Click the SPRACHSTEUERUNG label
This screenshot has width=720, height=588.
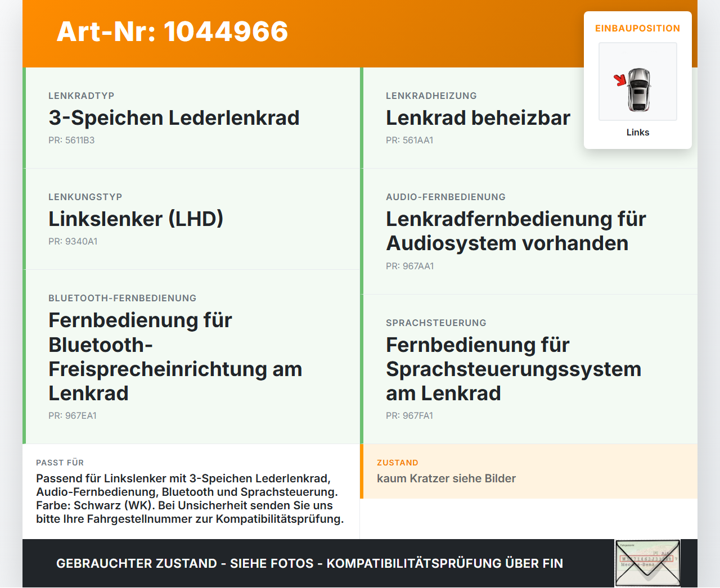coord(436,323)
